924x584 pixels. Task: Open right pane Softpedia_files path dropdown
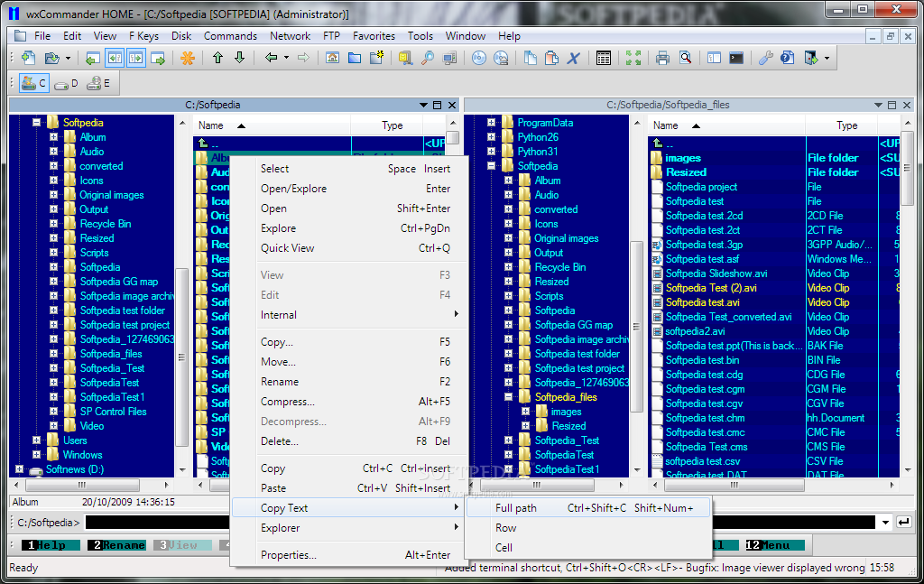(878, 105)
